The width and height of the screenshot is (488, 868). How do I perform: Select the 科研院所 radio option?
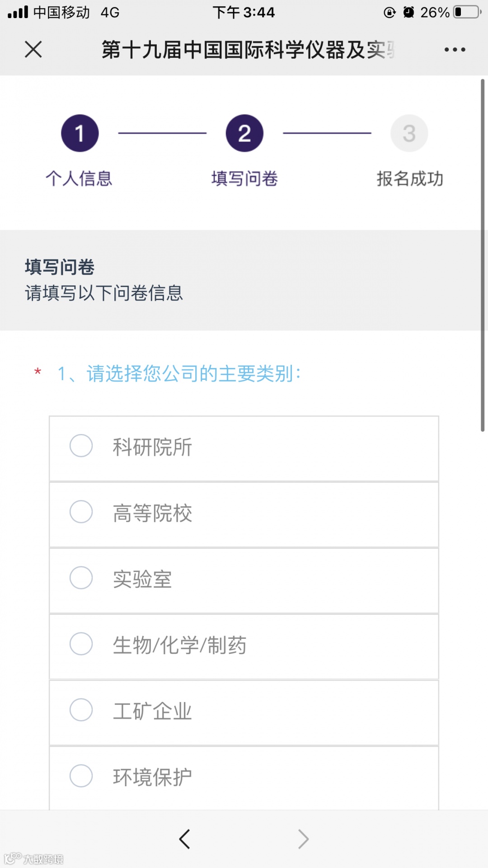click(81, 446)
